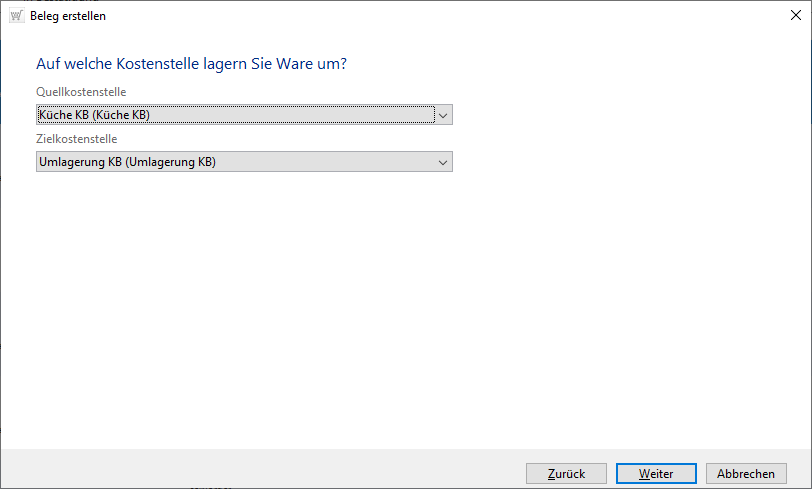Select the Küche KB source field

[x=235, y=115]
